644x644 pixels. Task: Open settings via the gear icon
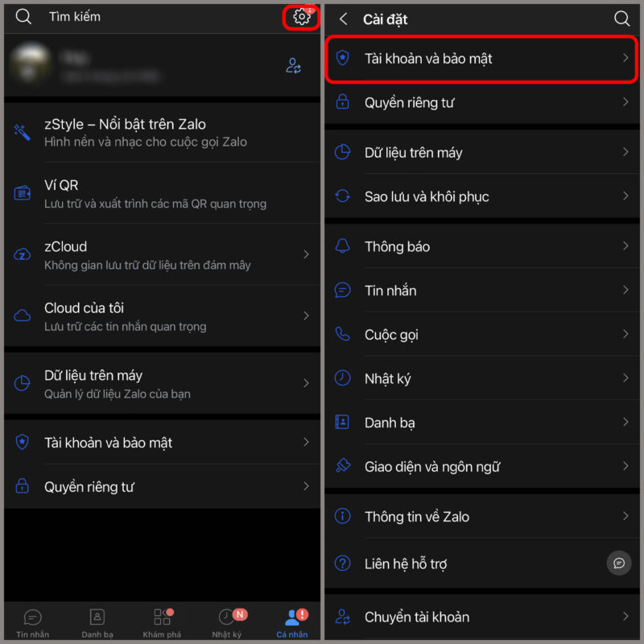click(301, 17)
